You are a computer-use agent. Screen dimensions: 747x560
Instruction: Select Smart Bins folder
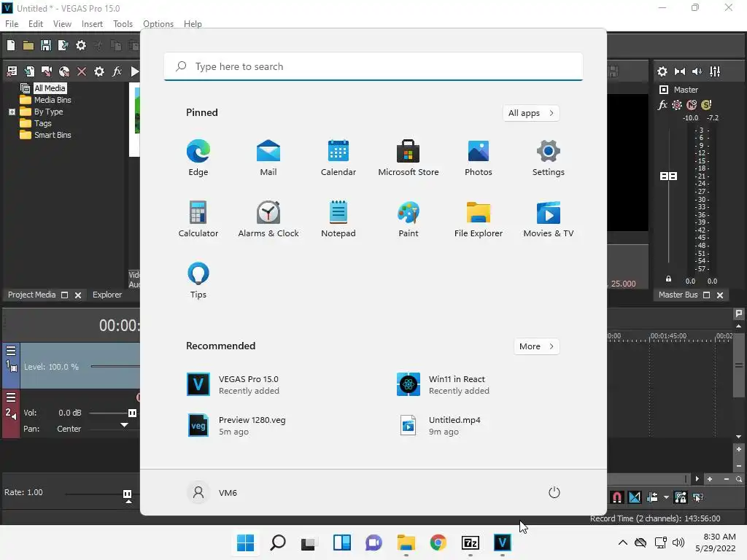(x=53, y=135)
